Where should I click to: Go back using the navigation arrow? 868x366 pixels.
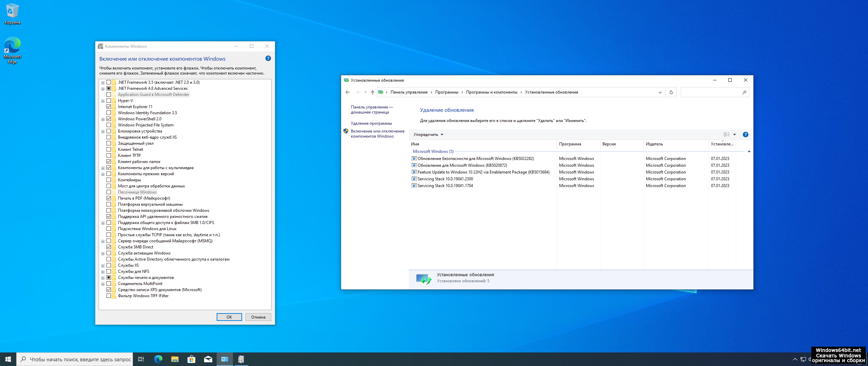[x=348, y=92]
